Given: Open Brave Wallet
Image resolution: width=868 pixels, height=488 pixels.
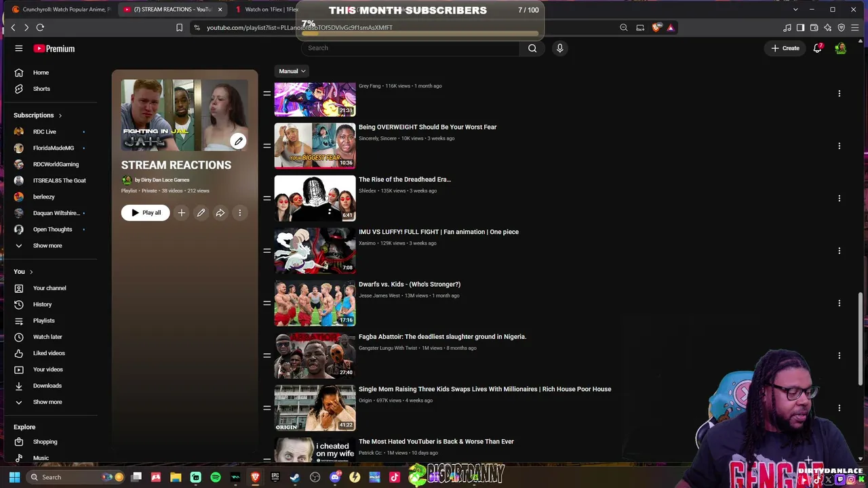Looking at the screenshot, I should click(x=814, y=28).
